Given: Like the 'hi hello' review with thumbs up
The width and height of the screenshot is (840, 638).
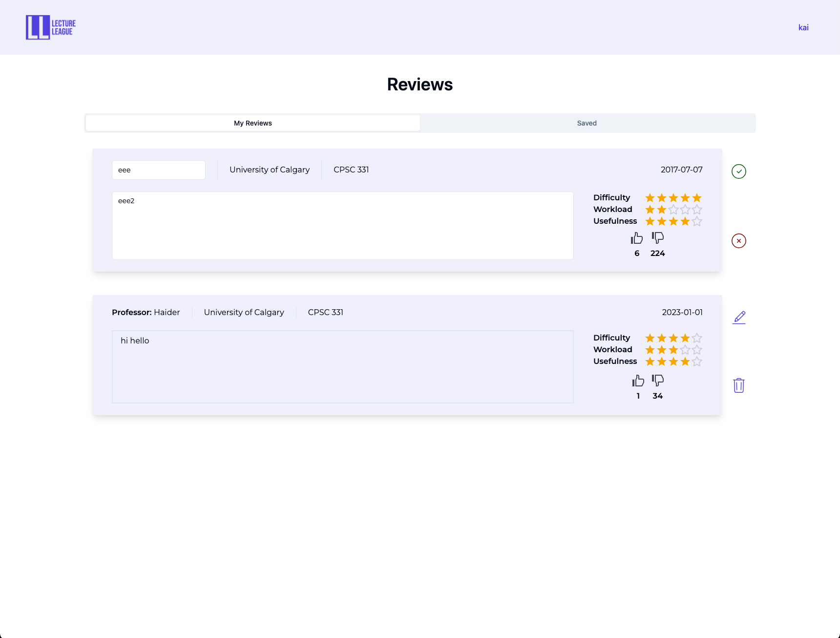Looking at the screenshot, I should pos(638,381).
